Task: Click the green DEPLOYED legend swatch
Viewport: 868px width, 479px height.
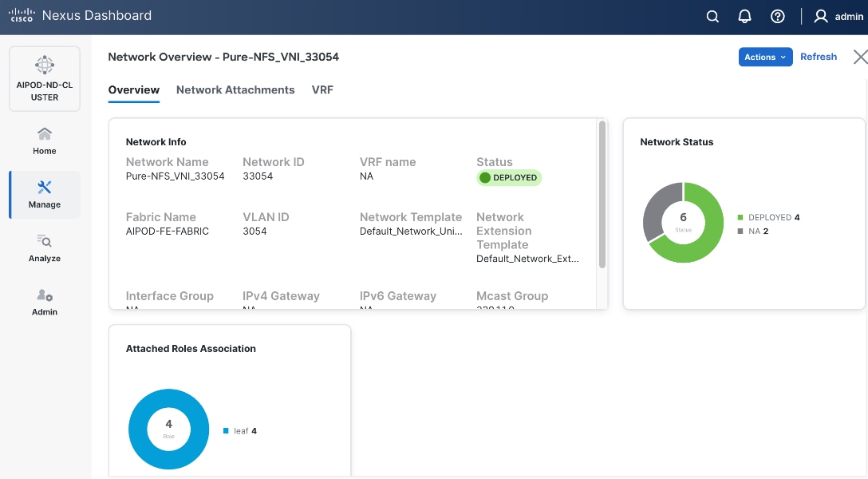Action: 740,217
